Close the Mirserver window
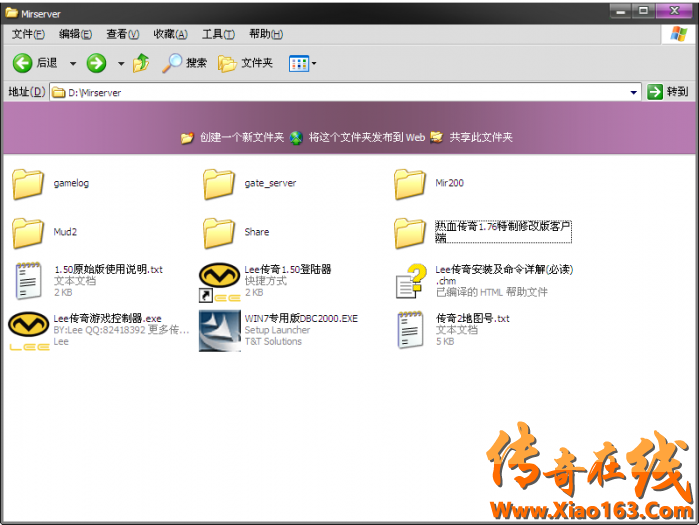The height and width of the screenshot is (525, 699). click(x=674, y=11)
